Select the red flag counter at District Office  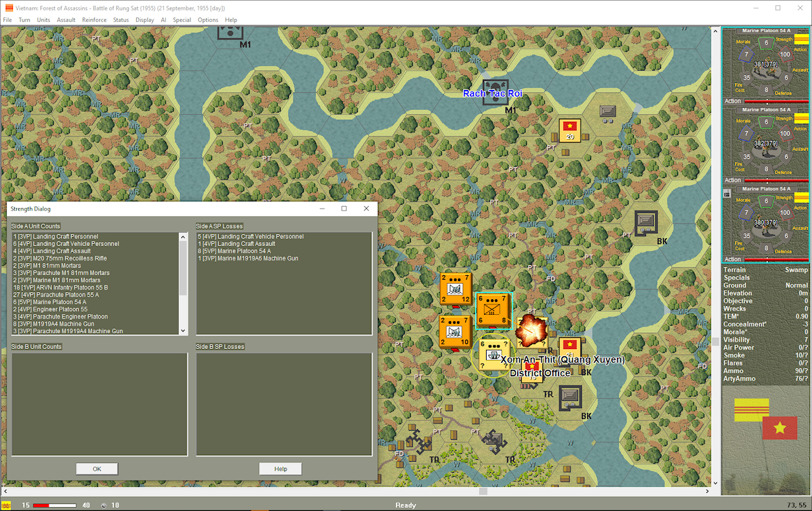(533, 370)
